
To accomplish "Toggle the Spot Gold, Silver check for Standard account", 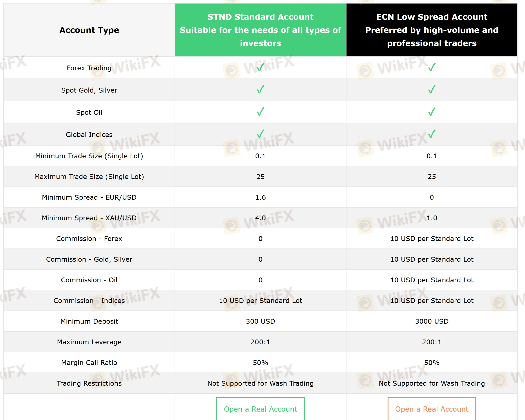I will click(x=260, y=90).
